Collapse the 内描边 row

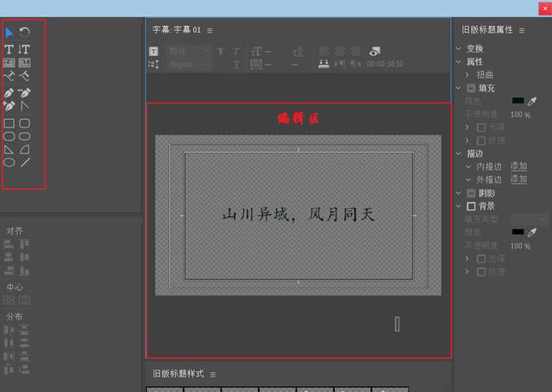(468, 166)
